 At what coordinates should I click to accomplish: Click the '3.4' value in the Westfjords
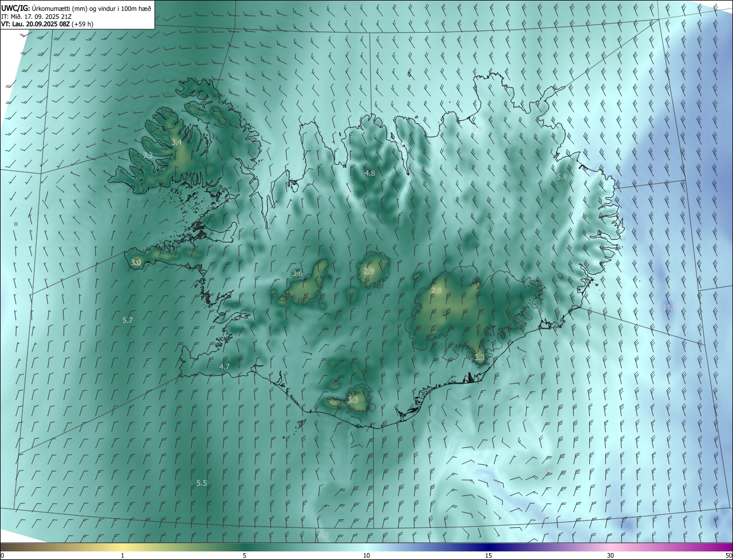176,142
